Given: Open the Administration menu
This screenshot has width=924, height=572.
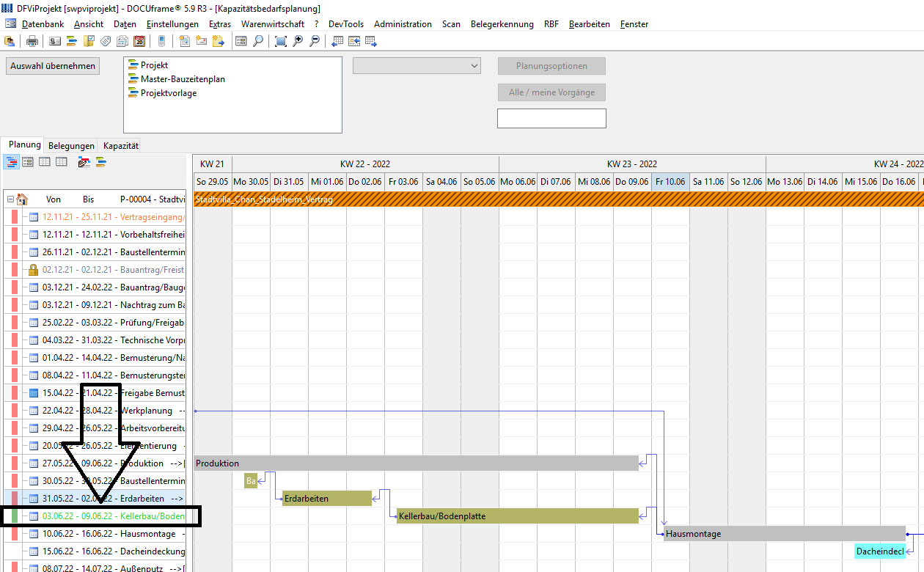Looking at the screenshot, I should coord(403,24).
